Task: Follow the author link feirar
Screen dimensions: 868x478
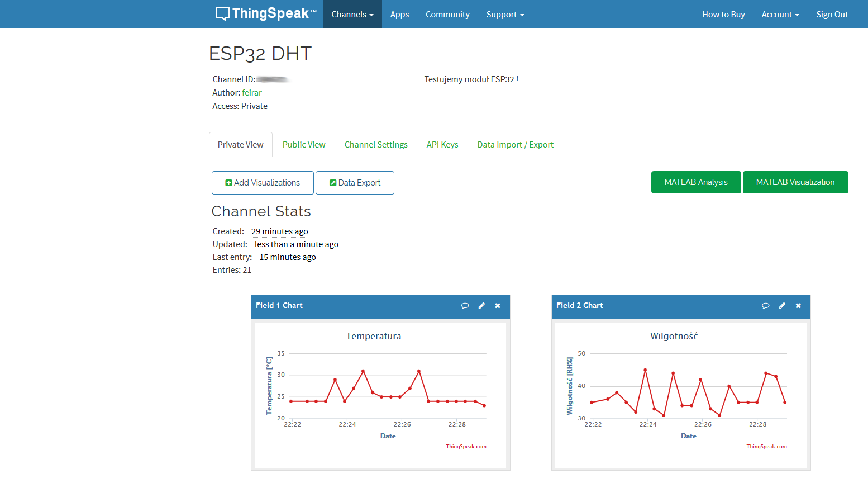Action: [x=252, y=93]
